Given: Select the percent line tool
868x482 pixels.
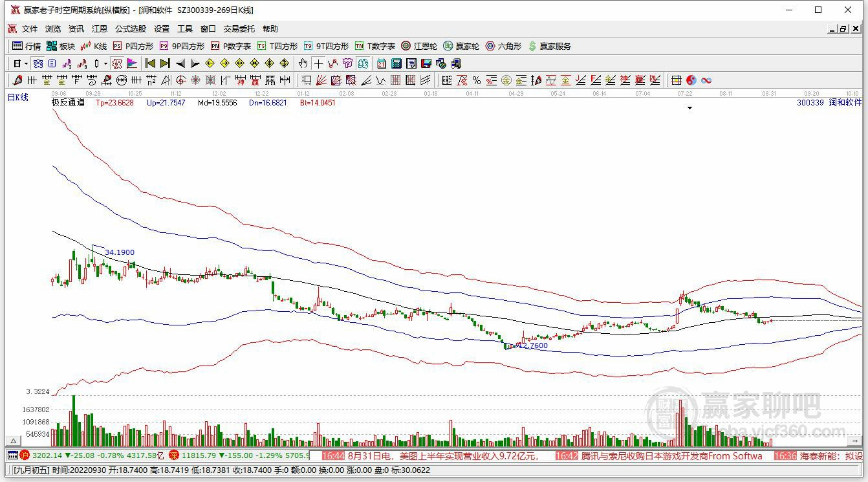Looking at the screenshot, I should tap(477, 80).
